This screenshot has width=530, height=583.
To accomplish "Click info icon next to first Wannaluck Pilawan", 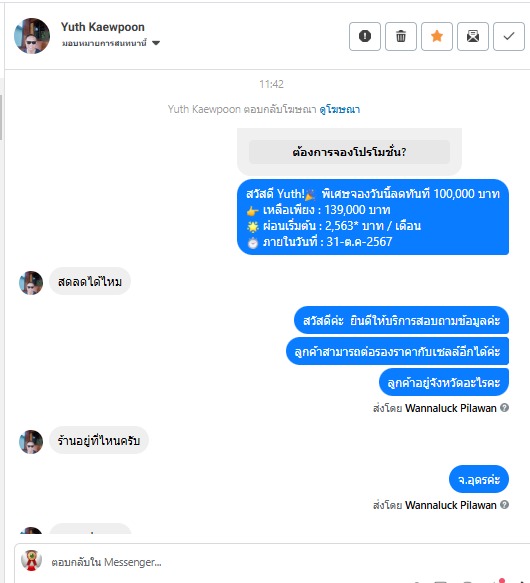I will (x=504, y=408).
